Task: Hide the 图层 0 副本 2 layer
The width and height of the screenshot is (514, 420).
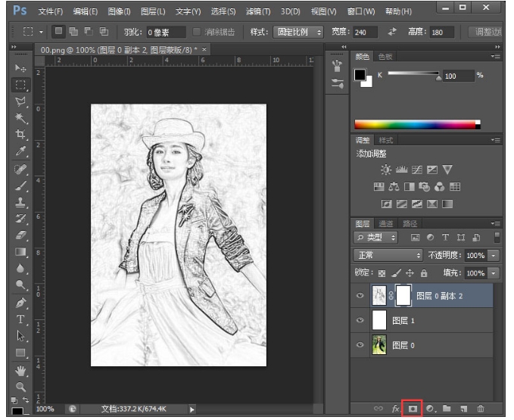Action: point(360,297)
